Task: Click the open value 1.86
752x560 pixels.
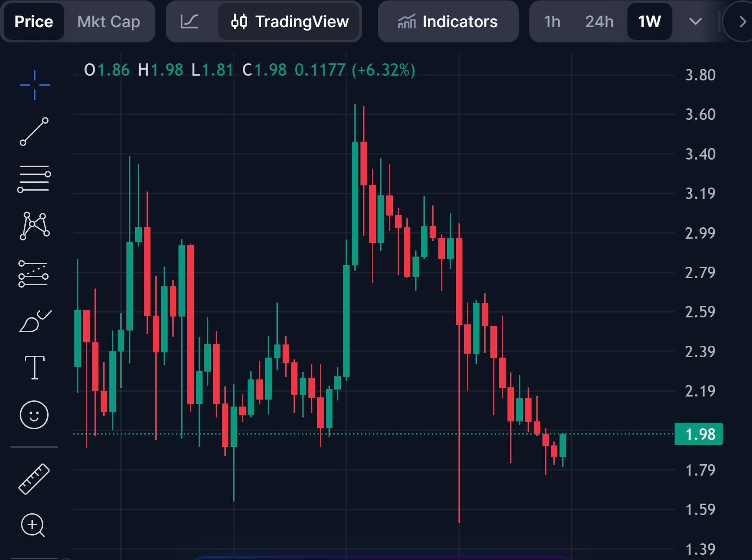Action: coord(113,70)
